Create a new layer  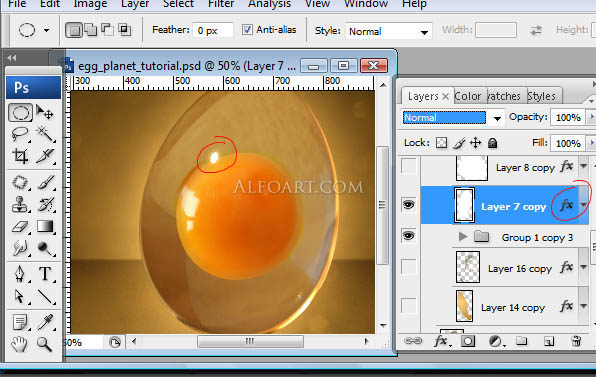pyautogui.click(x=548, y=341)
